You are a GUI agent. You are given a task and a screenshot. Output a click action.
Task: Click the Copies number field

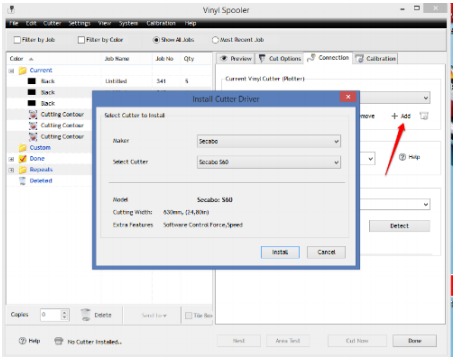click(x=50, y=315)
